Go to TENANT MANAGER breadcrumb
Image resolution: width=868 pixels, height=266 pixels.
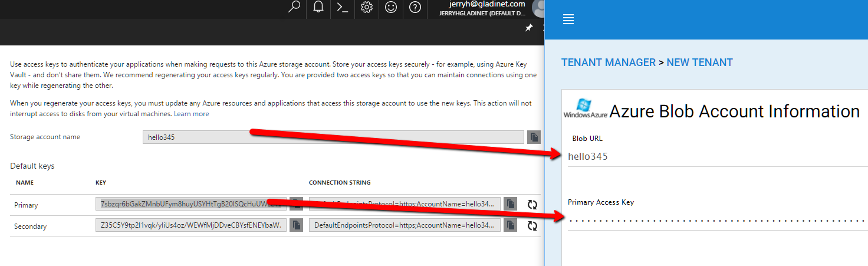click(609, 63)
